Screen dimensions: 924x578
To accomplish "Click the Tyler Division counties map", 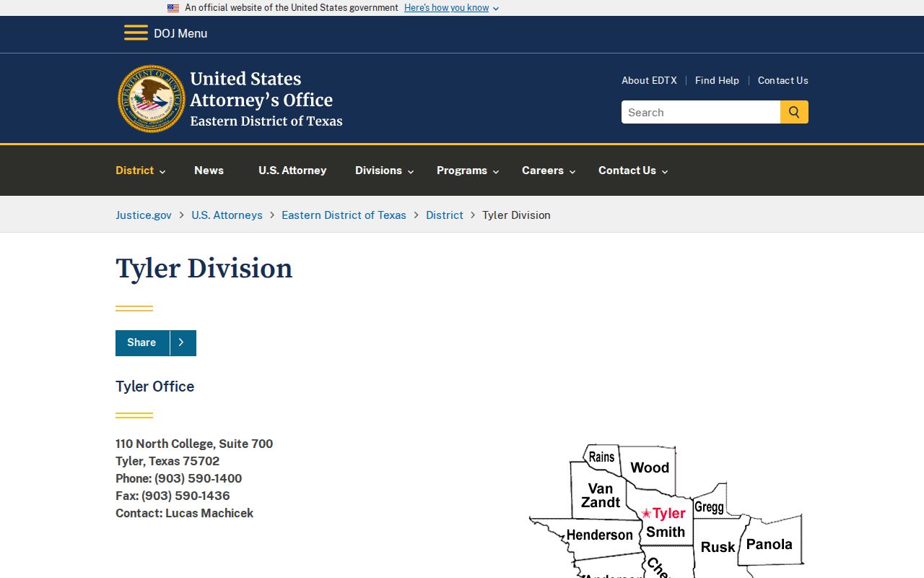I will (666, 511).
